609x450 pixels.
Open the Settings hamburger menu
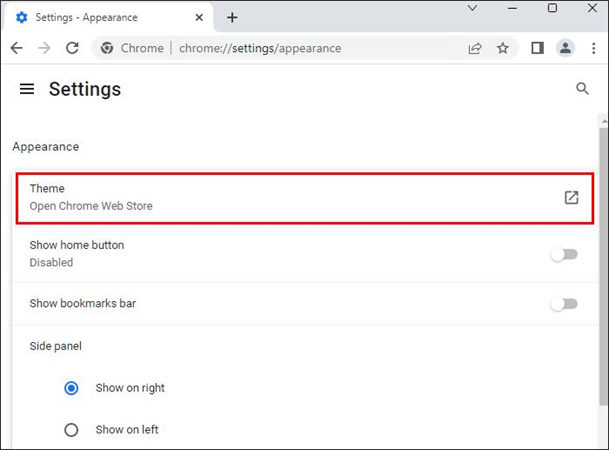[27, 89]
